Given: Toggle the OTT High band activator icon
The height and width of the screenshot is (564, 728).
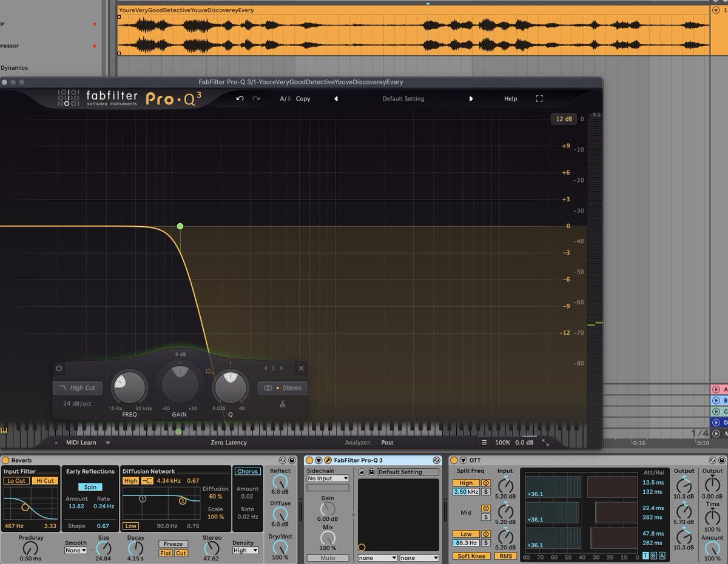Looking at the screenshot, I should tap(486, 483).
